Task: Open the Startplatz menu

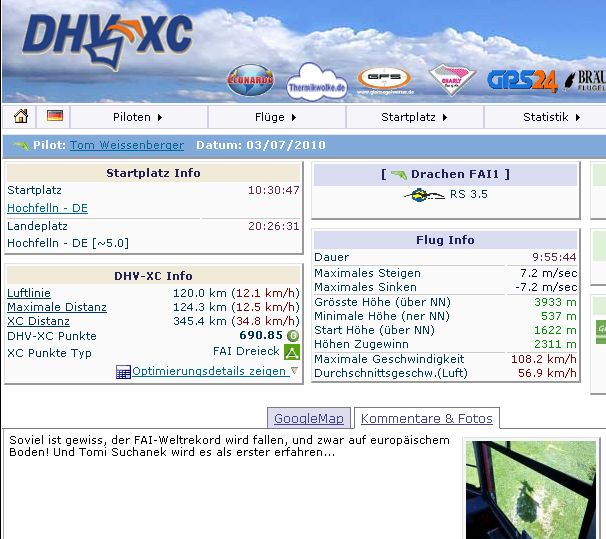Action: click(414, 117)
